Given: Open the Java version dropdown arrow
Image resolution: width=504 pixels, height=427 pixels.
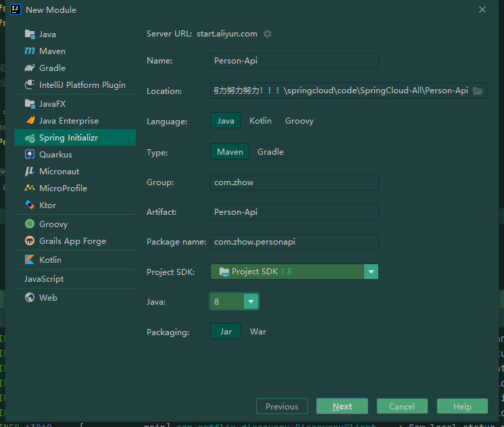Looking at the screenshot, I should click(251, 301).
